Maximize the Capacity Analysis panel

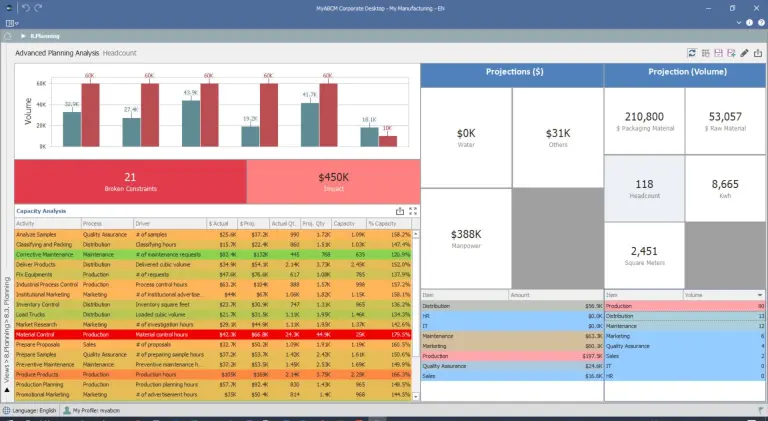(413, 211)
